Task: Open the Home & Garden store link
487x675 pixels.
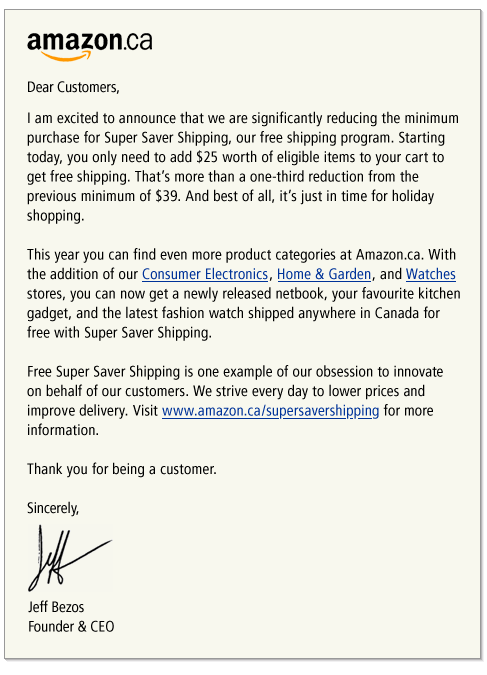Action: [324, 274]
